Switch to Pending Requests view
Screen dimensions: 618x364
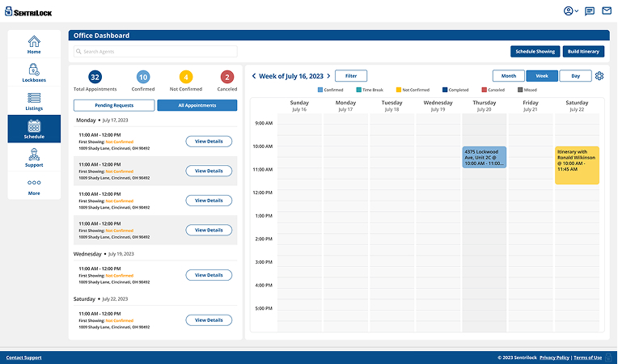tap(113, 105)
